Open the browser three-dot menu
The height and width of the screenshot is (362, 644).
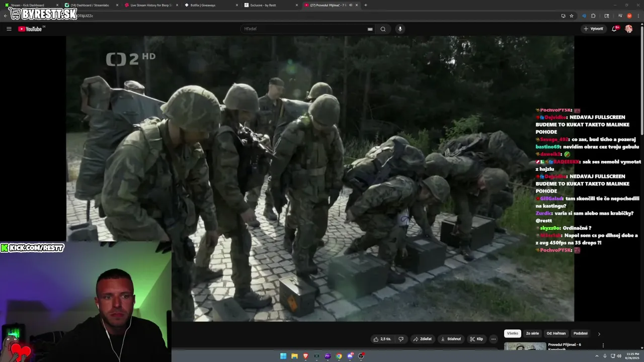click(638, 16)
